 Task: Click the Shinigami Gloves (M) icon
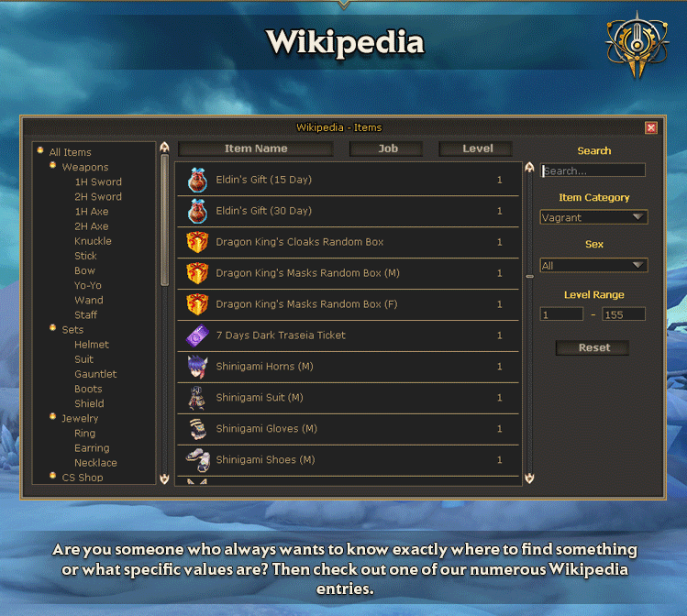(198, 429)
